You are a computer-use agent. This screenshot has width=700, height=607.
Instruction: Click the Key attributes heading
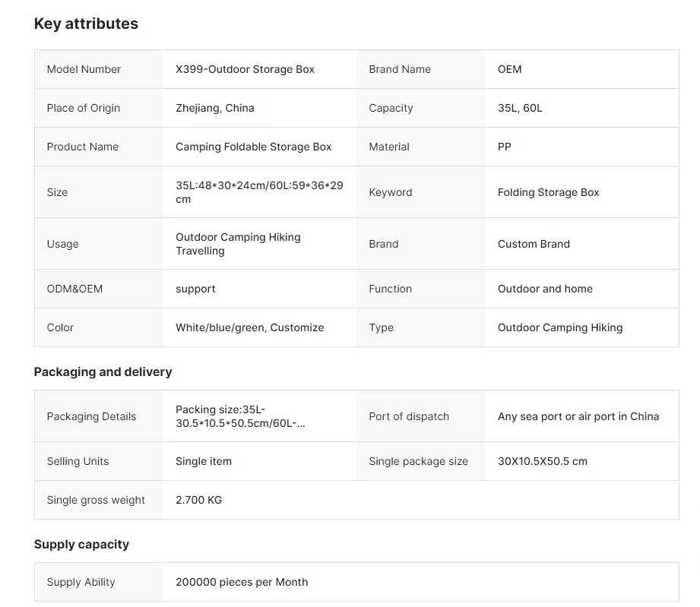click(x=86, y=24)
